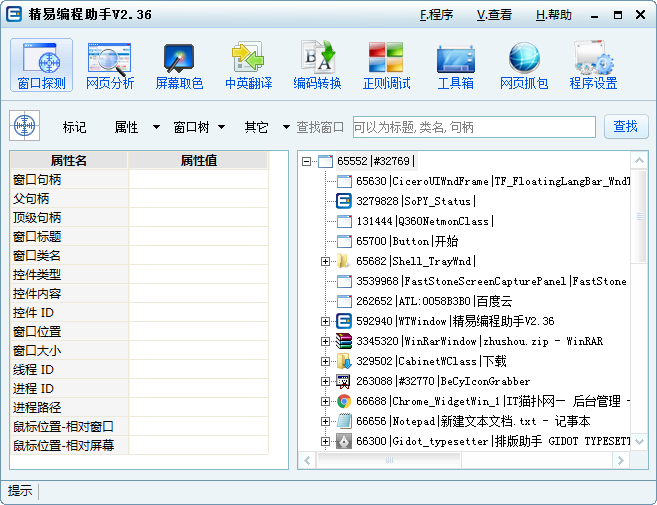The width and height of the screenshot is (657, 505).
Task: Click the Chrome icon in the window tree
Action: (x=344, y=401)
